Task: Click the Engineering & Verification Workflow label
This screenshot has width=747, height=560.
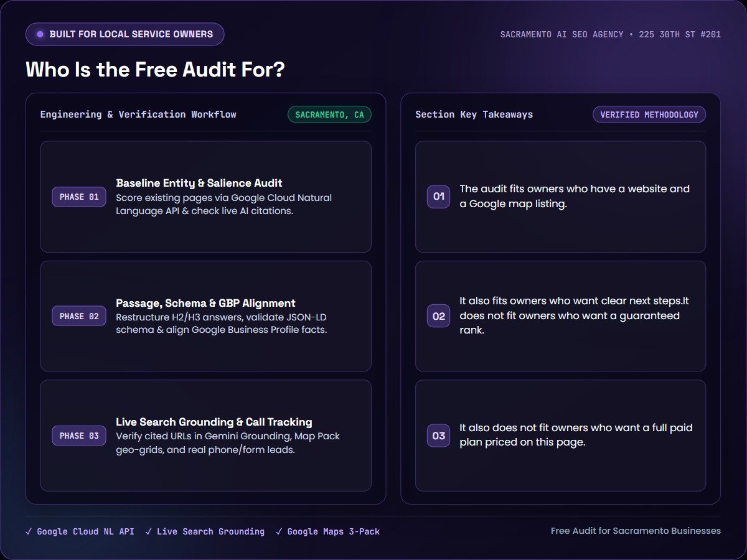Action: pyautogui.click(x=138, y=114)
